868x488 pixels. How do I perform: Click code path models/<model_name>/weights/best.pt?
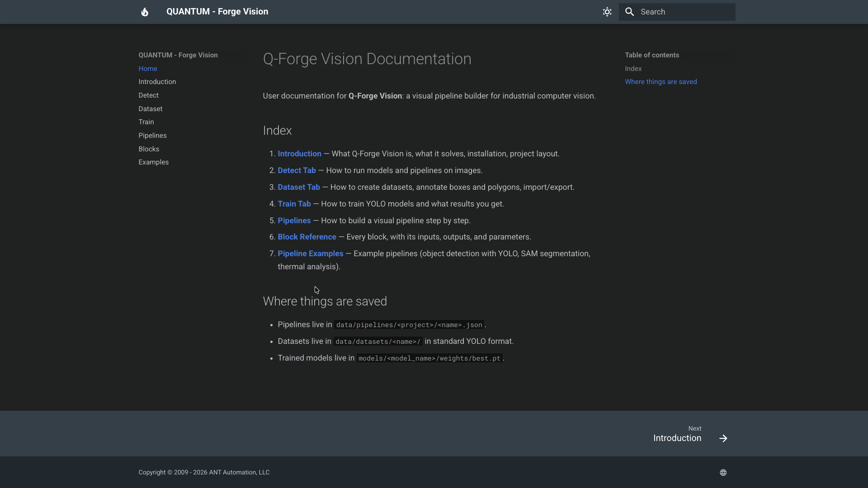(x=429, y=358)
